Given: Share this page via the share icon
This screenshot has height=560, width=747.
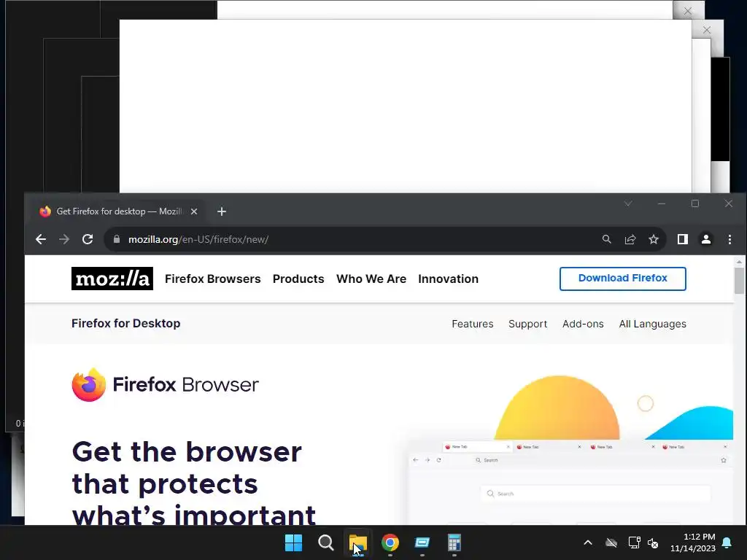Looking at the screenshot, I should point(630,239).
